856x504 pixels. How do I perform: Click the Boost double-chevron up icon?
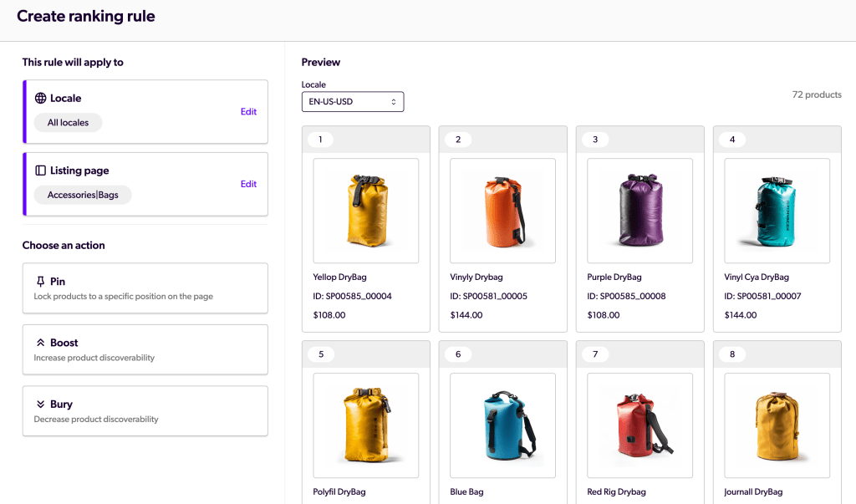40,343
